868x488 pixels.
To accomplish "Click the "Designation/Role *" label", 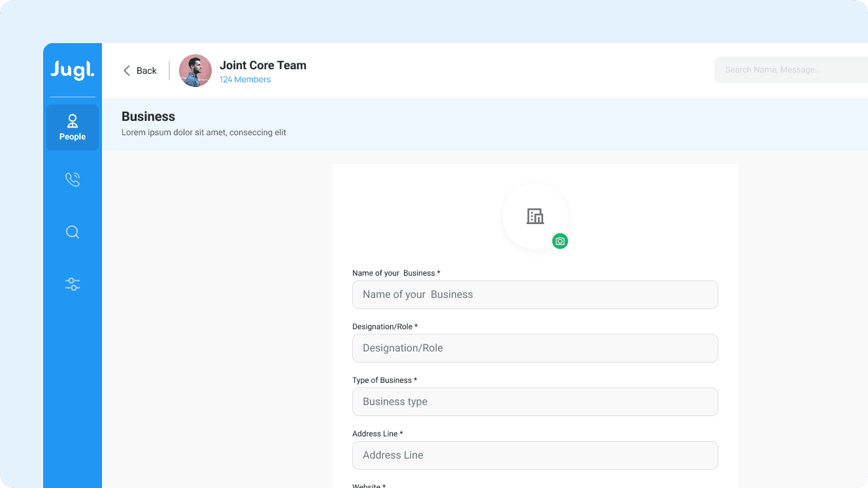I will (x=384, y=327).
